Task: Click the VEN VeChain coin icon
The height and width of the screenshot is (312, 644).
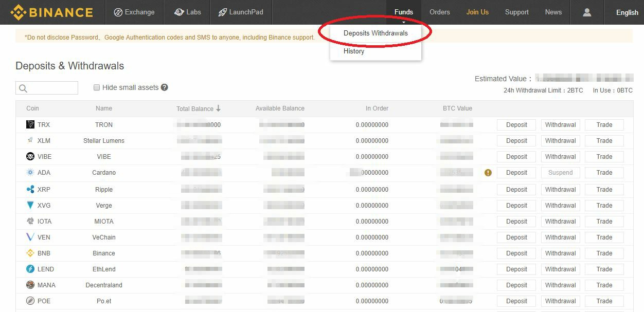Action: (x=30, y=237)
